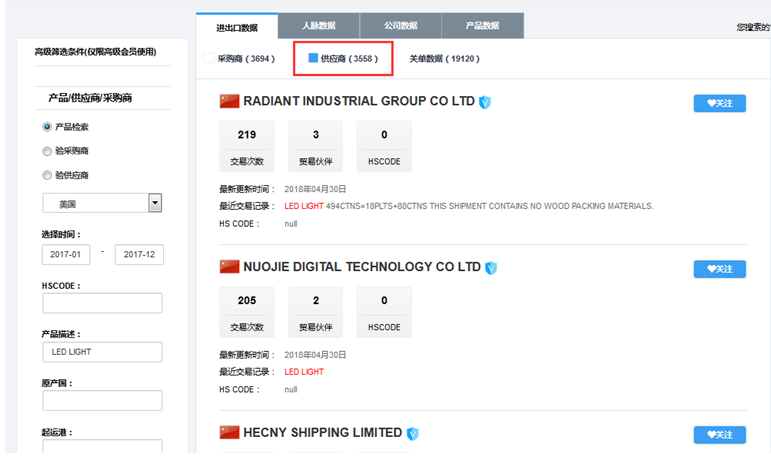The image size is (771, 465).
Task: Click the 原产国 input field
Action: point(102,401)
